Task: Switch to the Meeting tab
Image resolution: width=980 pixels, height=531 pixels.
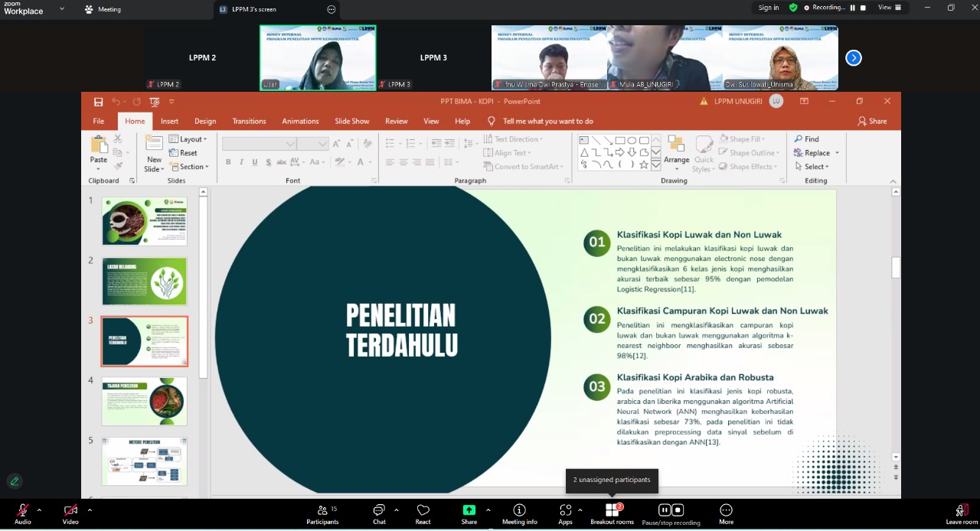Action: coord(108,9)
